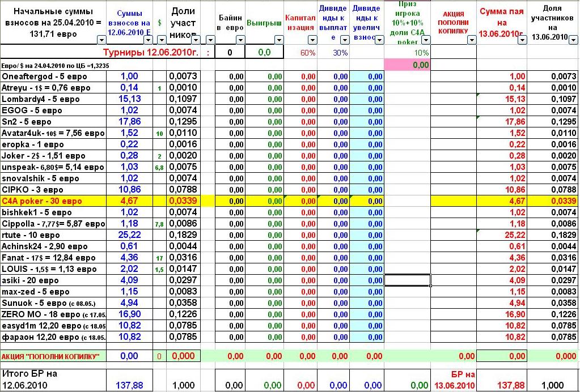Open filter dropdown for Дивиденды к выплате column
The width and height of the screenshot is (580, 392).
pos(344,40)
